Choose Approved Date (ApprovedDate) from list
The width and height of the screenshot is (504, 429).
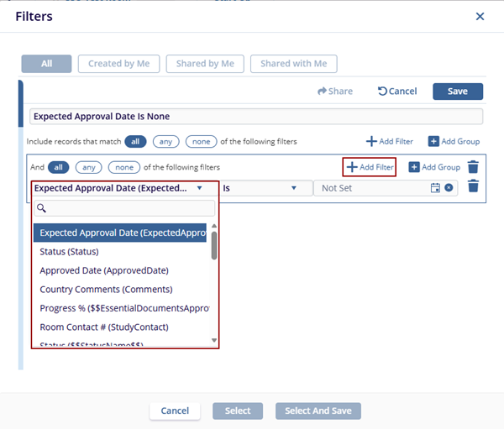(104, 270)
